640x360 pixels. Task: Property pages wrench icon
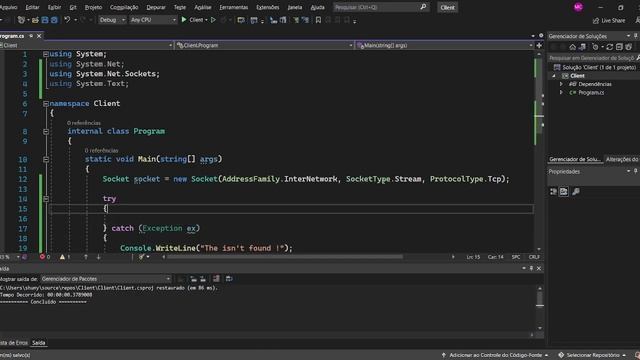tap(576, 191)
